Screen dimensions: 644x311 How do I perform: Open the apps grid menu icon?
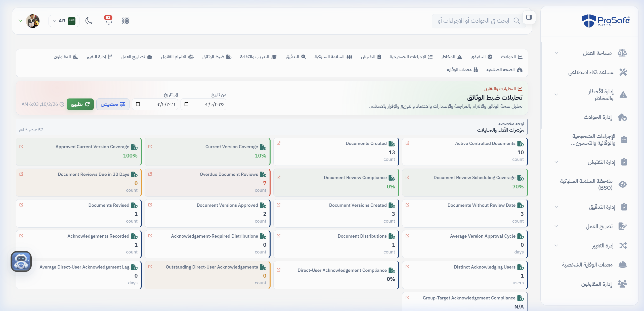pos(126,21)
